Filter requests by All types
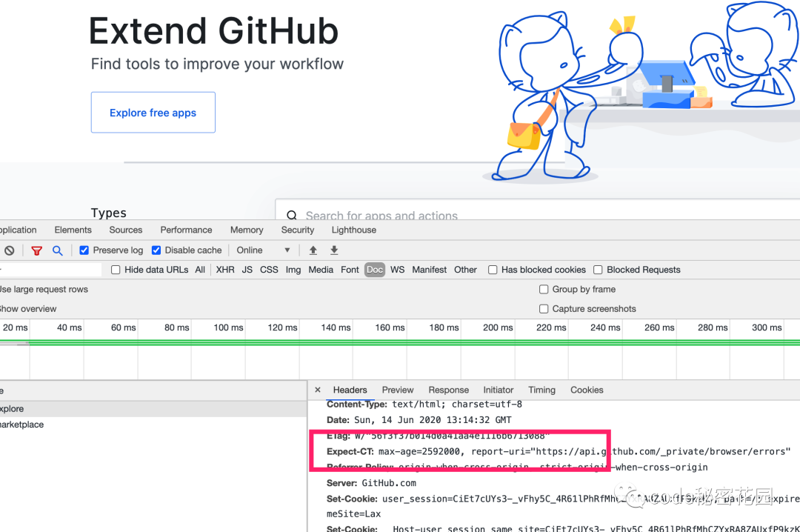Screen dimensions: 800x532 point(200,270)
